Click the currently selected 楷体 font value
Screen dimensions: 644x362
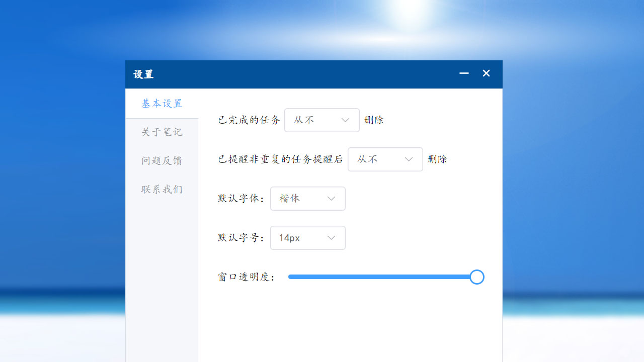(x=289, y=199)
